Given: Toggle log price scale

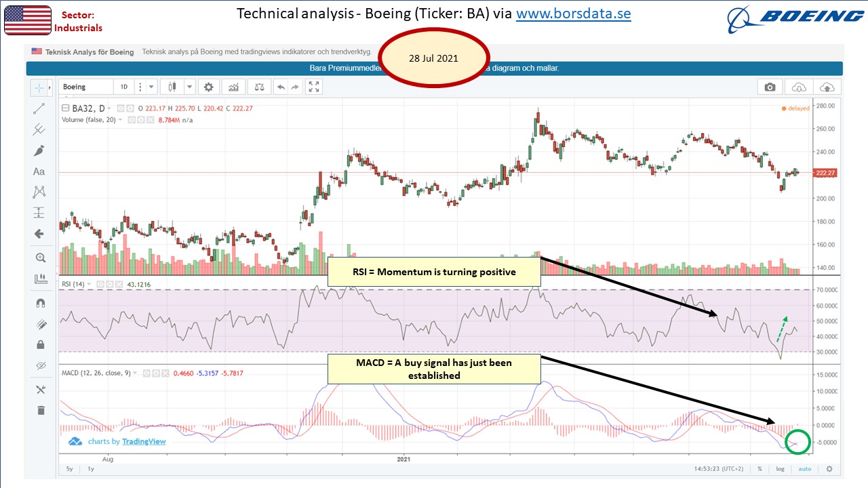Looking at the screenshot, I should coord(781,468).
